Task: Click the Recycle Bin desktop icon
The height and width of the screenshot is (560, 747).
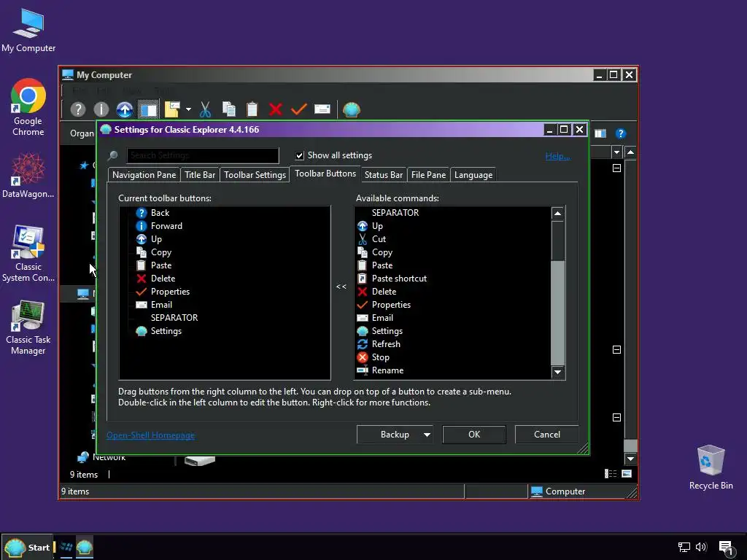Action: 711,467
